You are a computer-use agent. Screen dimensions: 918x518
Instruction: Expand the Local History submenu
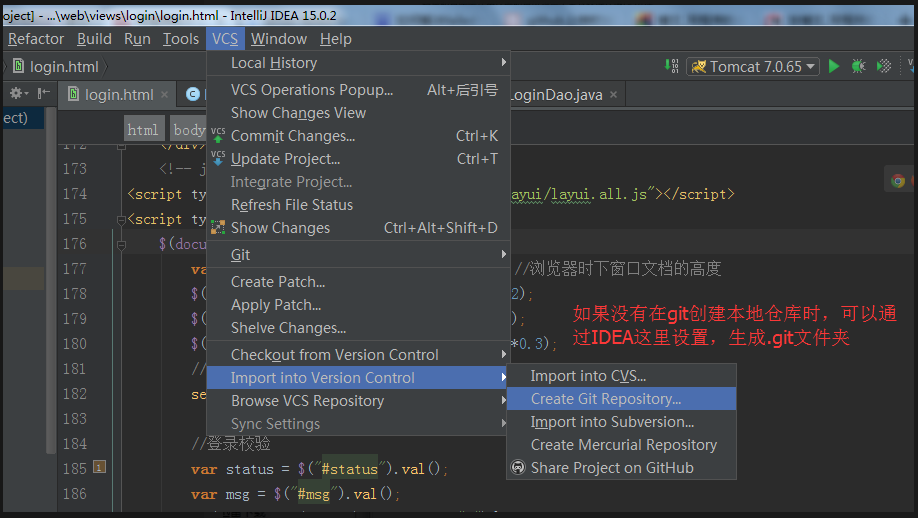(x=358, y=63)
